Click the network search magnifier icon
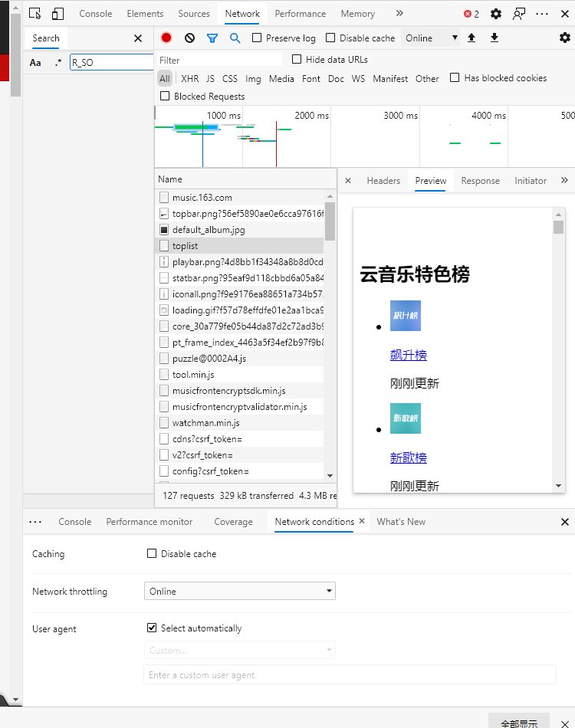The width and height of the screenshot is (575, 728). 235,38
